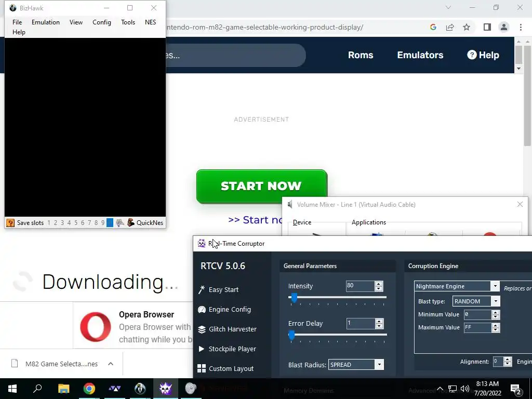Click the downloaded .nes file icon

[15, 364]
